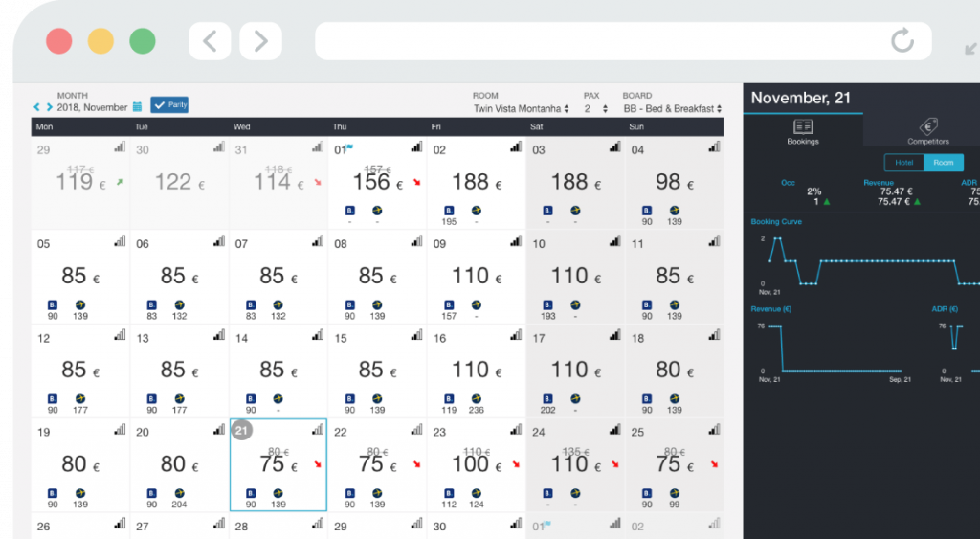Reload the page with the refresh icon
980x539 pixels.
(x=902, y=40)
